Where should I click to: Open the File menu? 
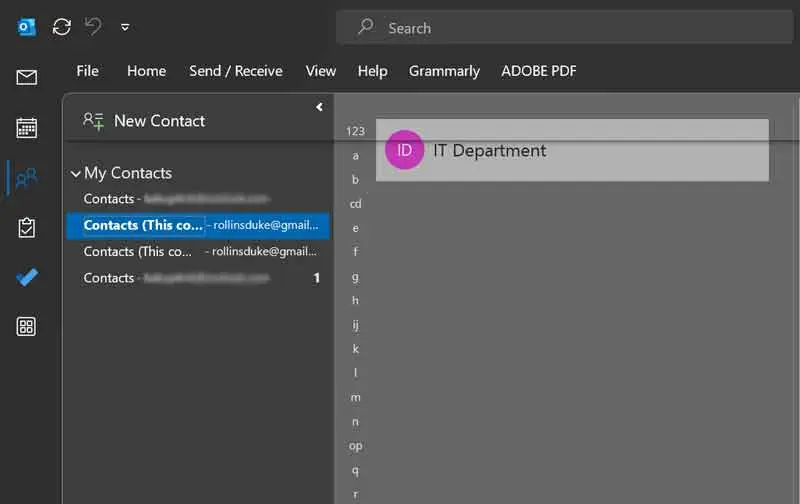[88, 71]
